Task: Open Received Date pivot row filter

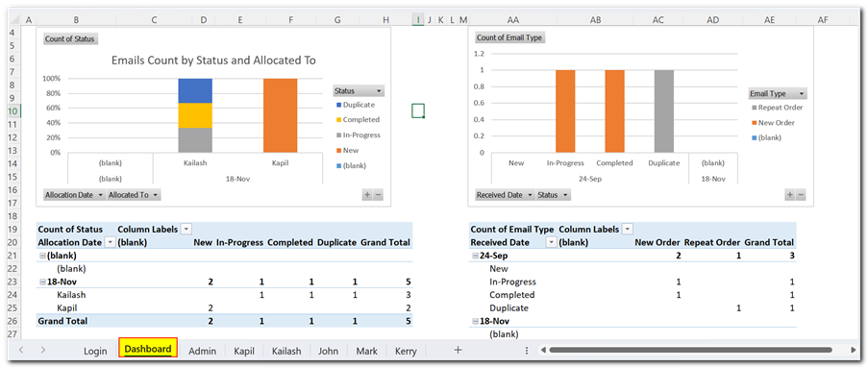Action: click(552, 242)
